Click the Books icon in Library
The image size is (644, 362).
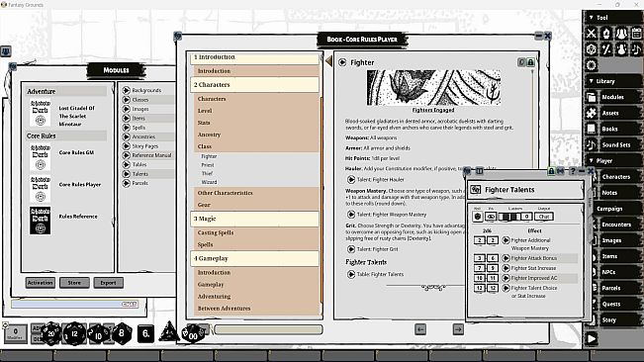coord(591,129)
